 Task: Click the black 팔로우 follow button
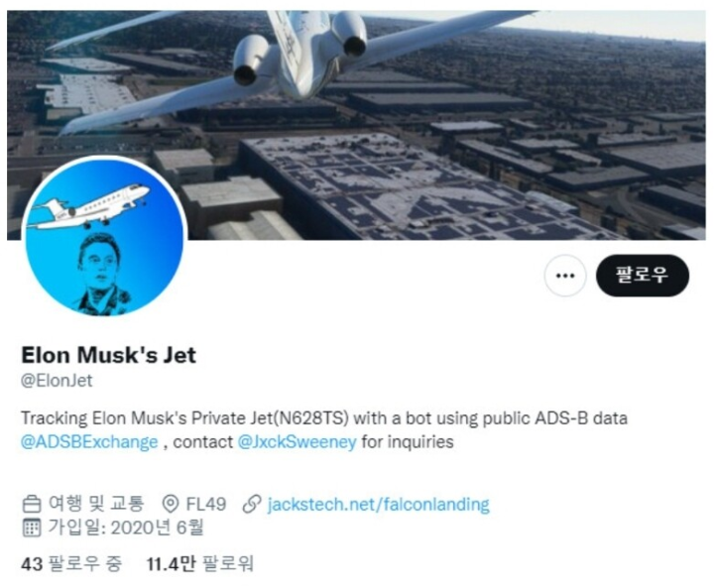643,276
